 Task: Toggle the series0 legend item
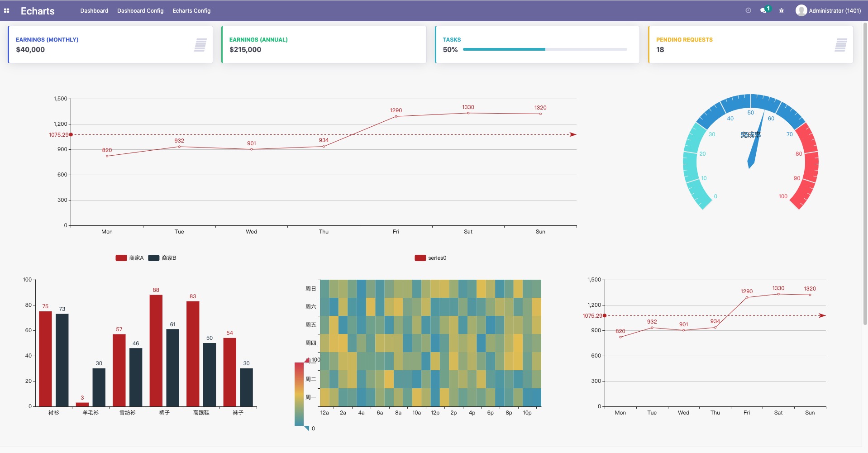[430, 258]
